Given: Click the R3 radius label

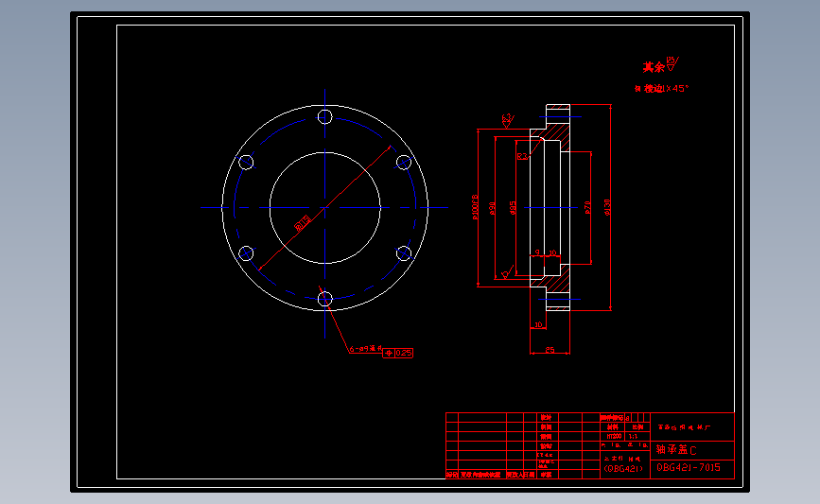Looking at the screenshot, I should (x=522, y=156).
